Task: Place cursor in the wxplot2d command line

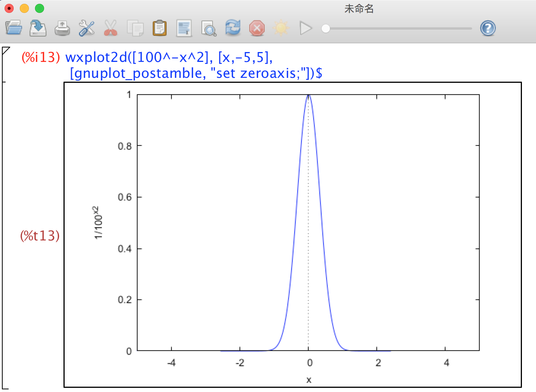Action: [x=169, y=57]
